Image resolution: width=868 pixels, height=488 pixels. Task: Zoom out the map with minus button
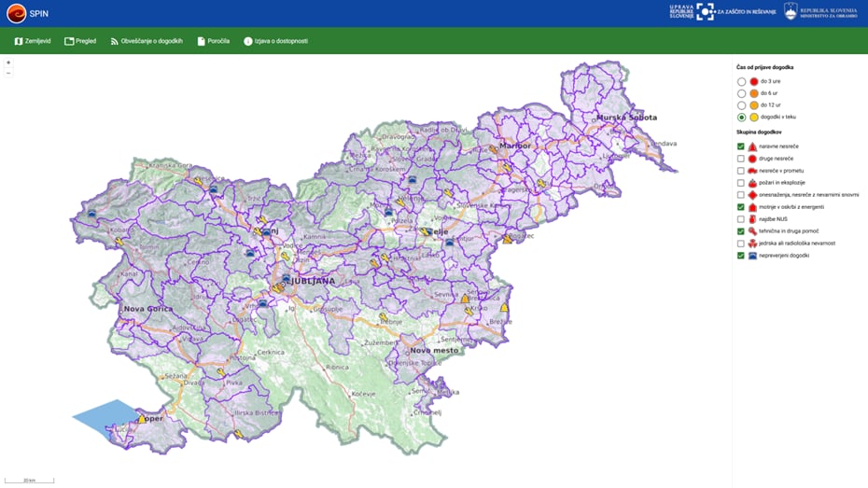[x=8, y=73]
